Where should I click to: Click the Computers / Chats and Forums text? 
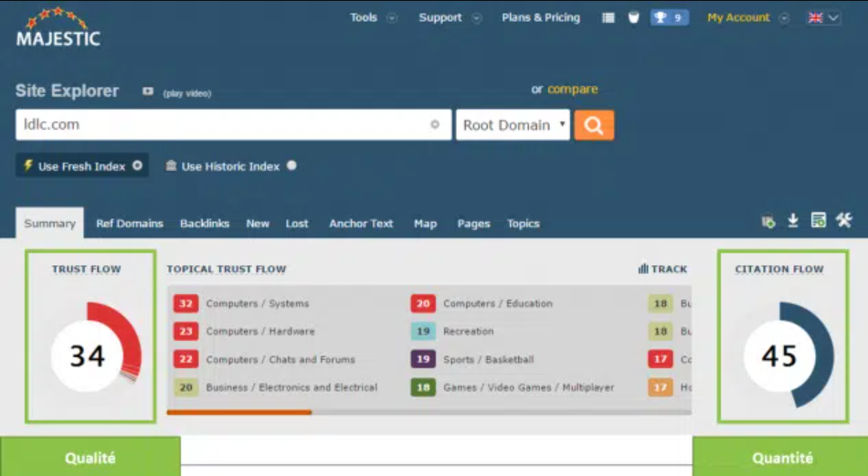tap(281, 359)
